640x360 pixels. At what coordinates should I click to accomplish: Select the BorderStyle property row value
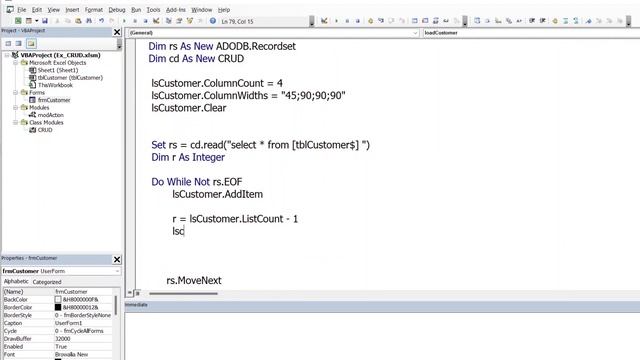pos(83,316)
